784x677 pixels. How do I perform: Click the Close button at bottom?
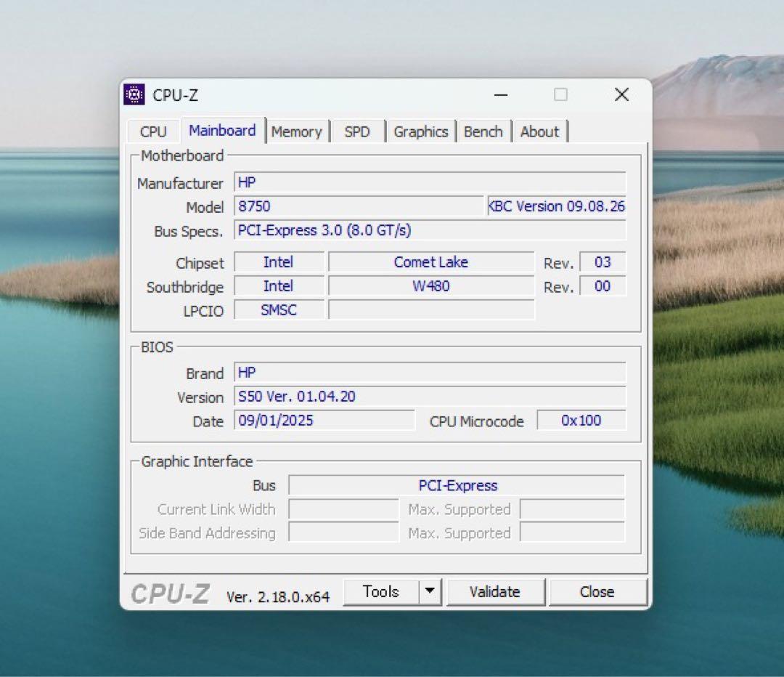pyautogui.click(x=597, y=592)
